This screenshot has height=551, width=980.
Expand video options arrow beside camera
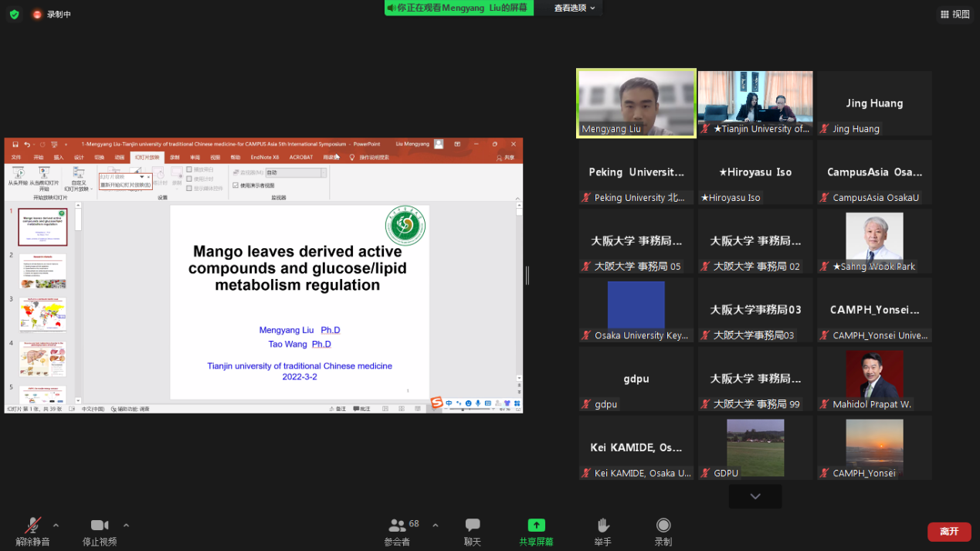[126, 525]
